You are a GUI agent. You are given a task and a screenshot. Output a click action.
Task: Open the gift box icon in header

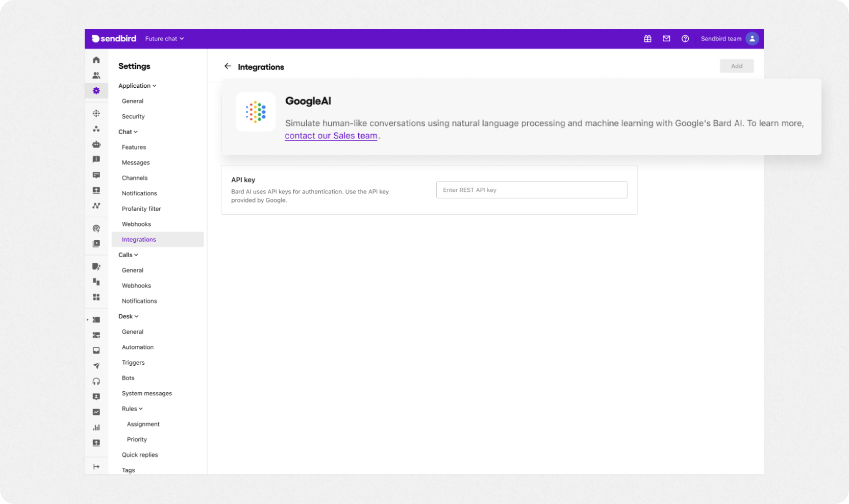647,39
